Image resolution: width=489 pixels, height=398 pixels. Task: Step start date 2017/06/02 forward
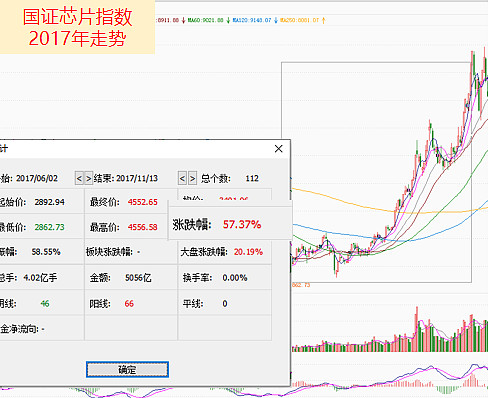click(88, 179)
